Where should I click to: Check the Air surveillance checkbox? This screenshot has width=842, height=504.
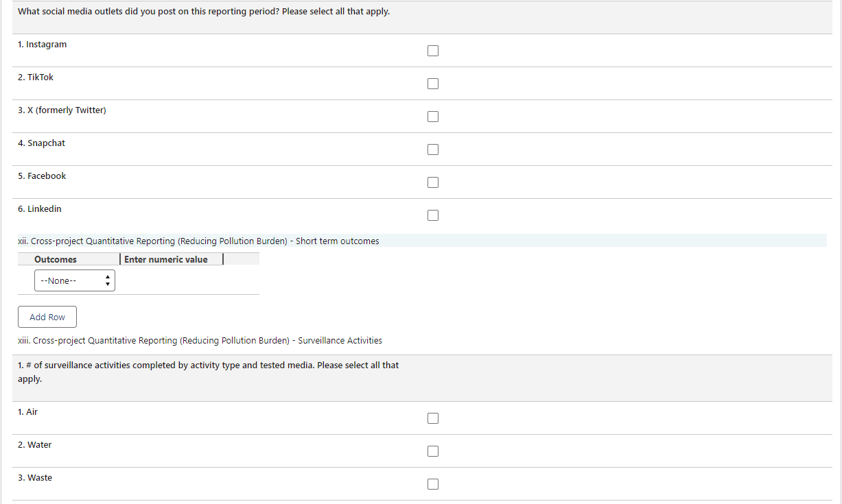point(432,418)
